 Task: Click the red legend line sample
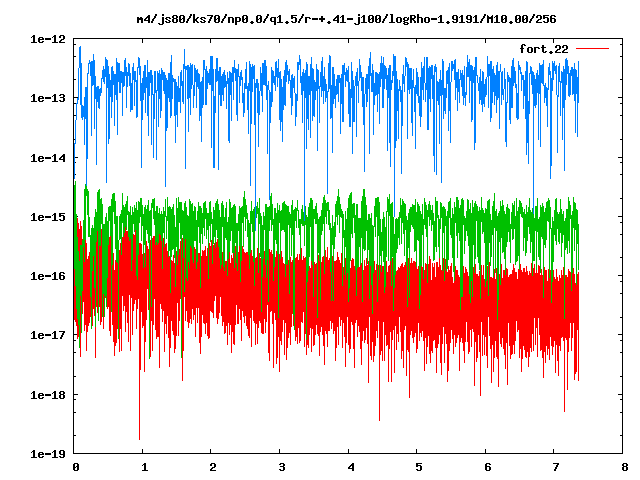tap(592, 49)
